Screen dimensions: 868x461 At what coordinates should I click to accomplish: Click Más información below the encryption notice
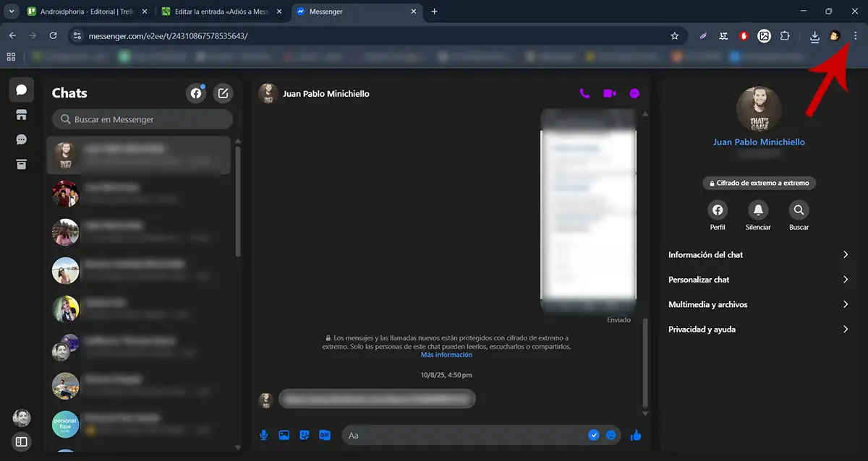click(446, 354)
